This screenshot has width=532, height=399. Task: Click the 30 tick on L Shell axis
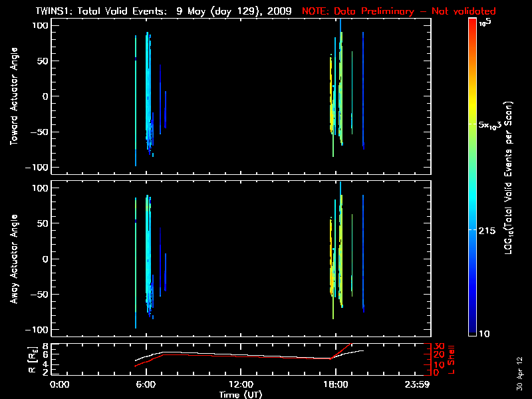click(439, 346)
